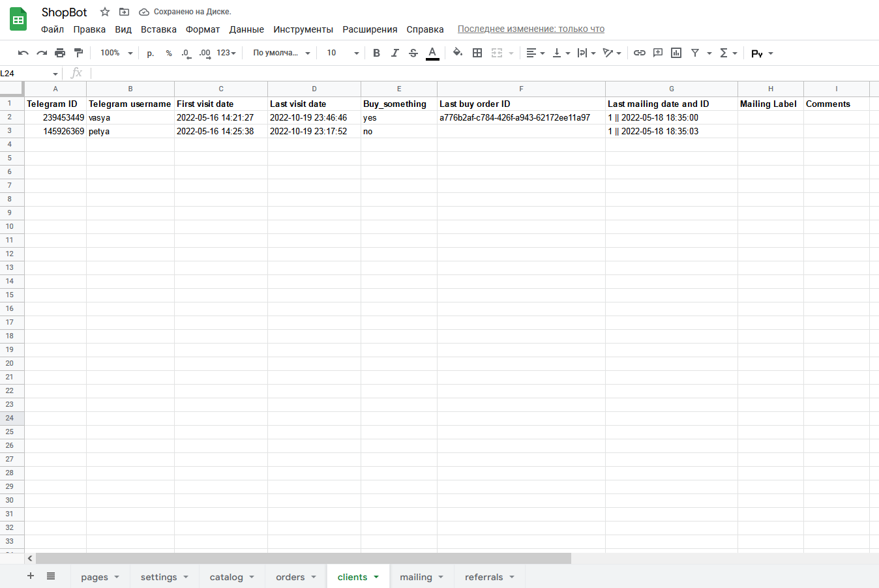Open the fill color bucket
The width and height of the screenshot is (879, 588).
point(458,53)
